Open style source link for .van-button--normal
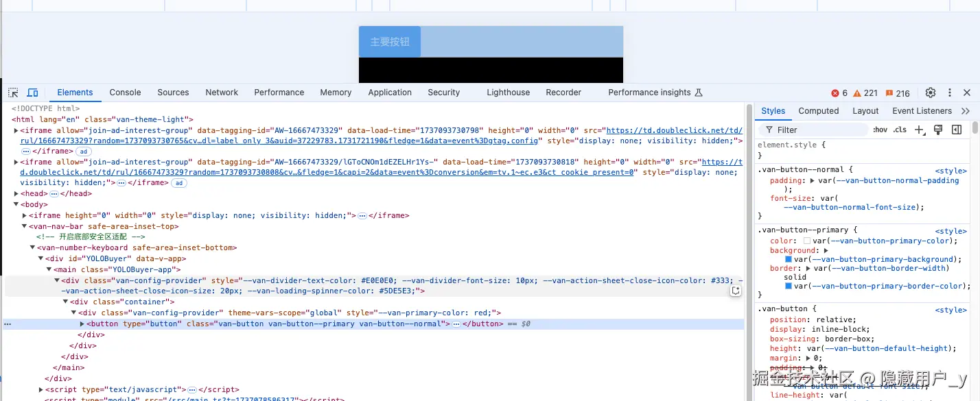 [950, 171]
